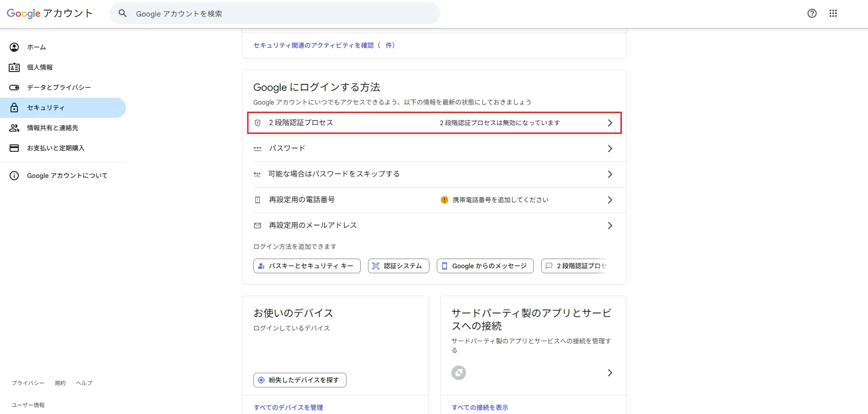Open 情報共有と連絡先 in sidebar

(63, 128)
